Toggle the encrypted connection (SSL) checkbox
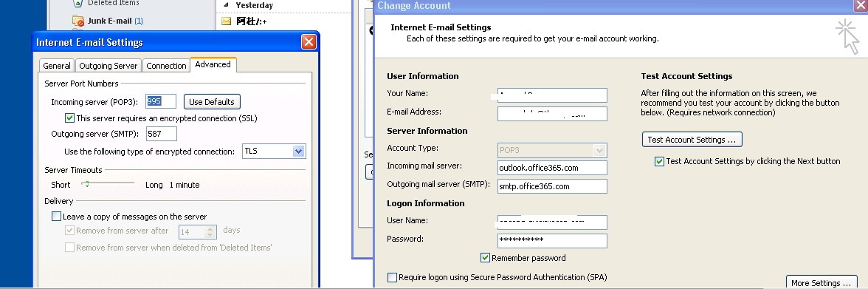Image resolution: width=868 pixels, height=289 pixels. coord(69,118)
